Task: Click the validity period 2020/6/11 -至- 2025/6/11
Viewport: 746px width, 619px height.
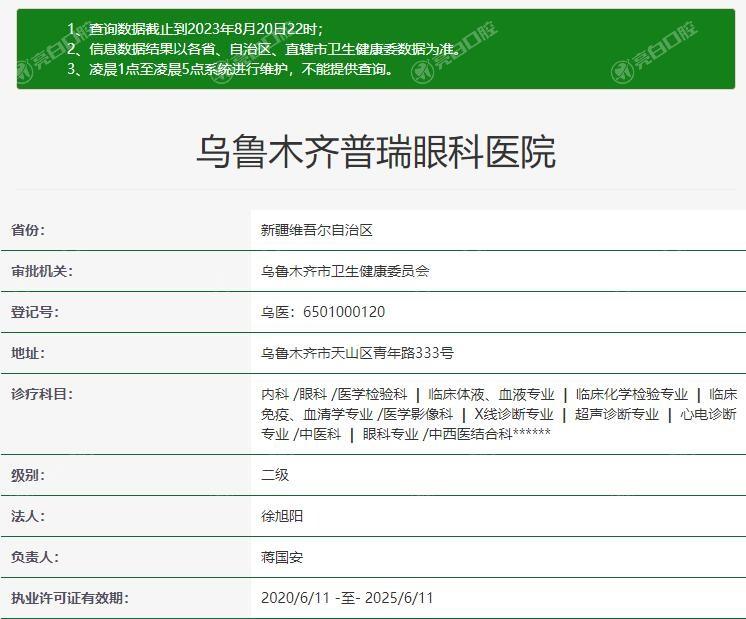Action: pos(347,598)
